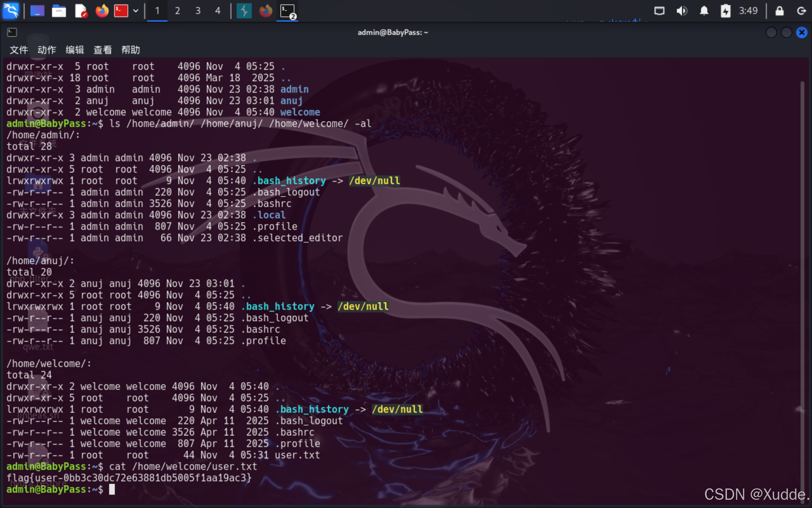The image size is (812, 508).
Task: Click the power manager battery icon
Action: pos(725,11)
